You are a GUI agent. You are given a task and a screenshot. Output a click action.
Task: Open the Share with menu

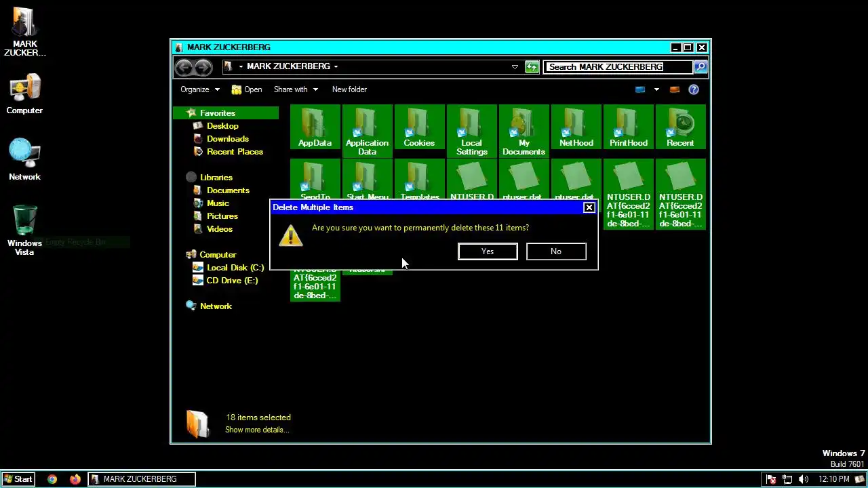click(x=296, y=89)
